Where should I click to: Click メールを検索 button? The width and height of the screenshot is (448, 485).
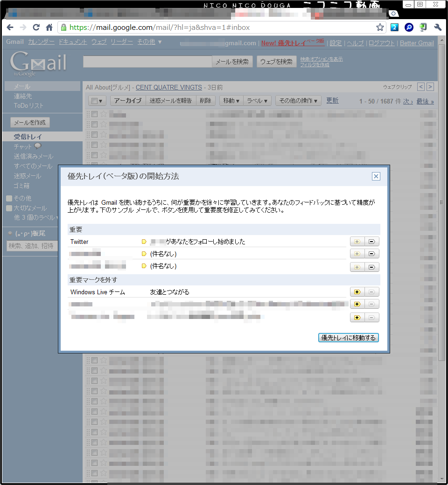(x=232, y=62)
